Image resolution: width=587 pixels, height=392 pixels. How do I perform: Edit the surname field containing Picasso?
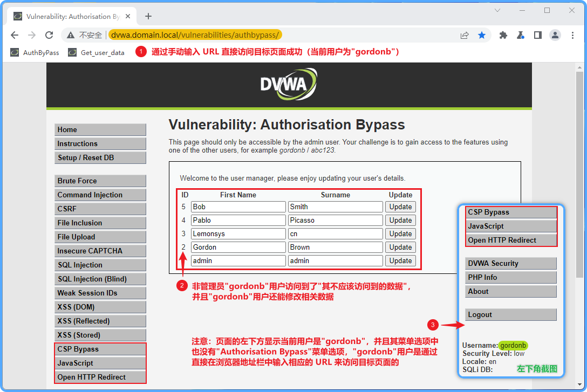[x=336, y=221]
